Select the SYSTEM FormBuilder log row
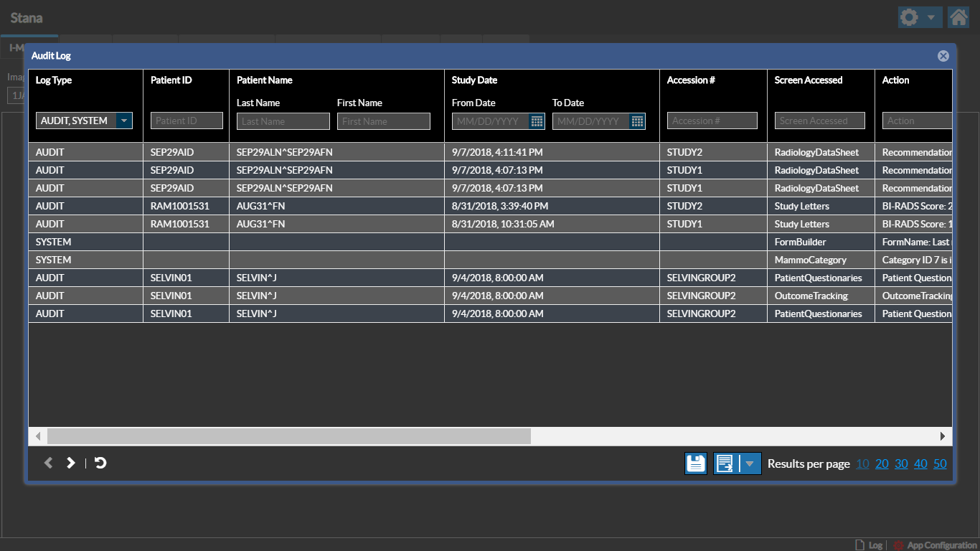This screenshot has width=980, height=551. tap(430, 242)
